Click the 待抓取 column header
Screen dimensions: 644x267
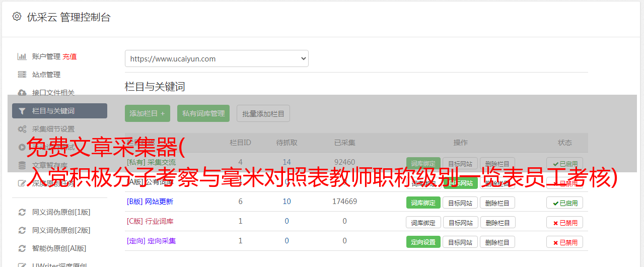click(x=287, y=143)
